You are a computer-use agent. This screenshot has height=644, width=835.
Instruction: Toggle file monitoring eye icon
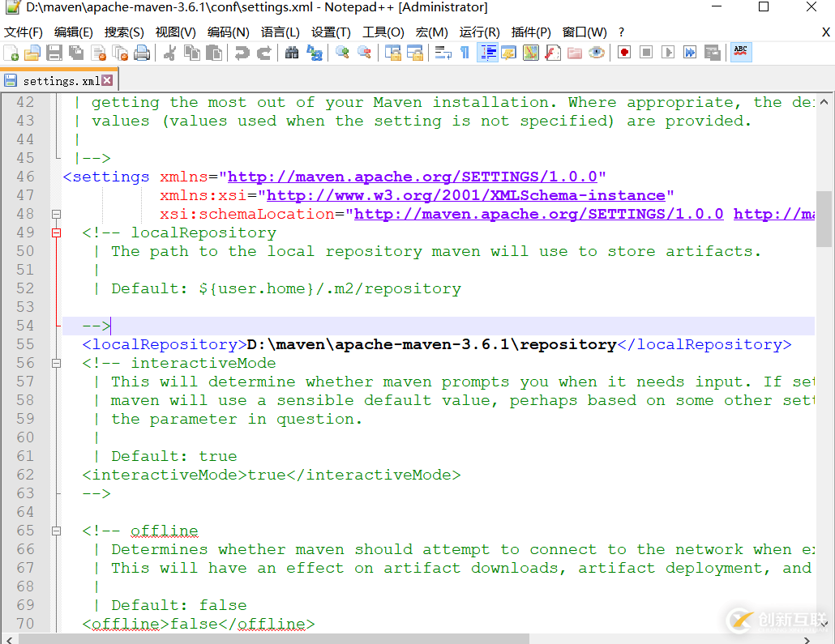(596, 52)
